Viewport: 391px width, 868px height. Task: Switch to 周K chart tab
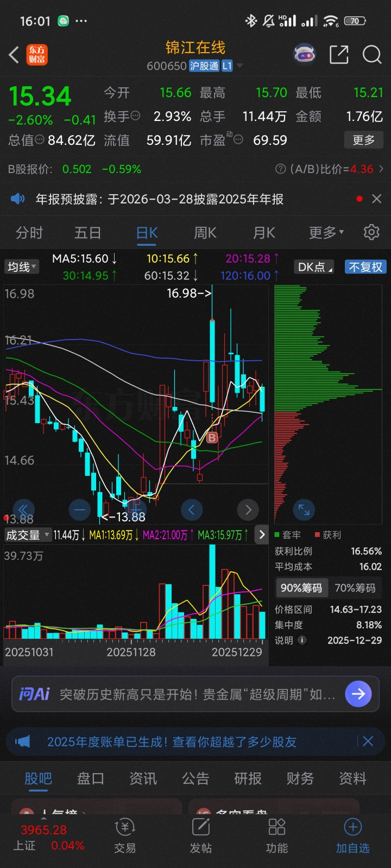click(205, 233)
